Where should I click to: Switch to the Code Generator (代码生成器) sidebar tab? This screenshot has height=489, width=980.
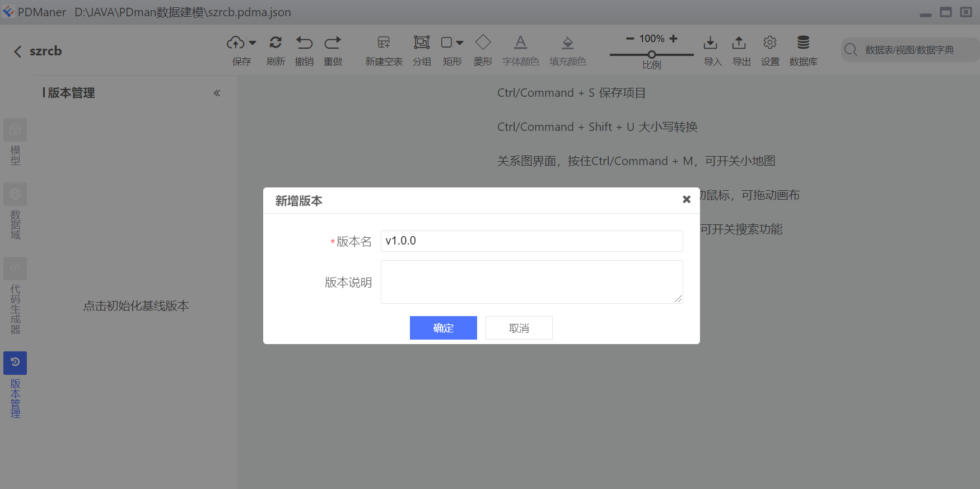(15, 296)
